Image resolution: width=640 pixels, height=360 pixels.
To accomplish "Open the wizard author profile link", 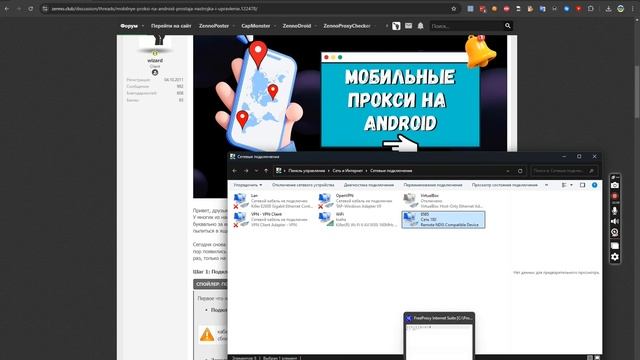I will pyautogui.click(x=155, y=60).
